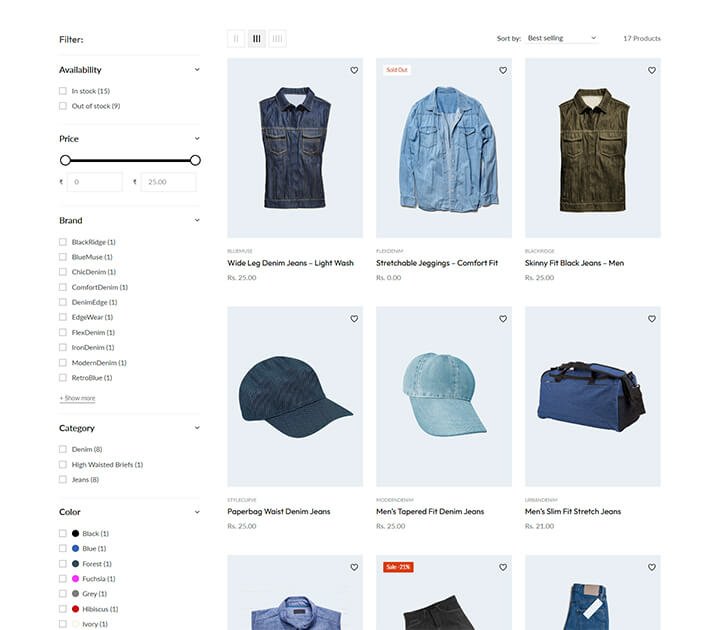Open the dark denim vest product image
This screenshot has height=630, width=720.
pos(295,148)
